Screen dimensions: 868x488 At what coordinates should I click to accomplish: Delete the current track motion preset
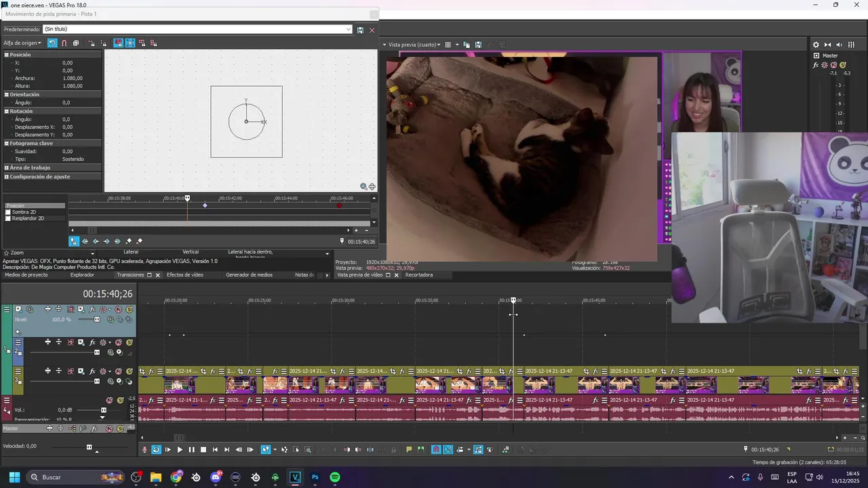click(372, 30)
